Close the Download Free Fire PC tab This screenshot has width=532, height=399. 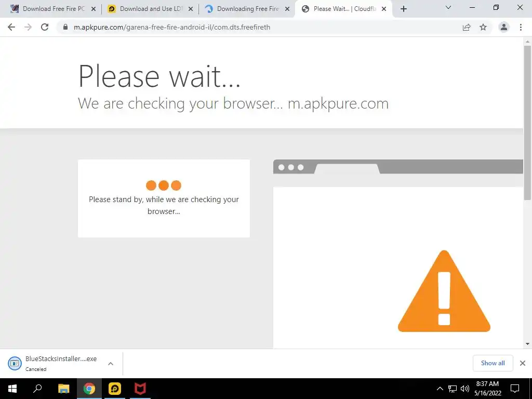[x=94, y=9]
